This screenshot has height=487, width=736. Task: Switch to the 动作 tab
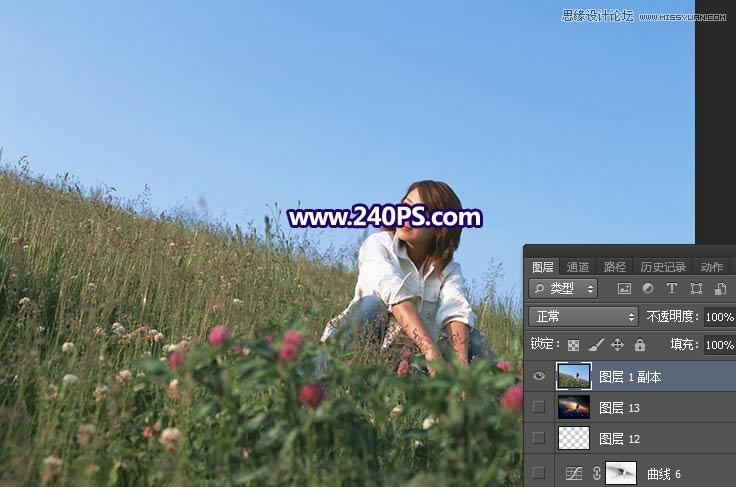pyautogui.click(x=712, y=267)
